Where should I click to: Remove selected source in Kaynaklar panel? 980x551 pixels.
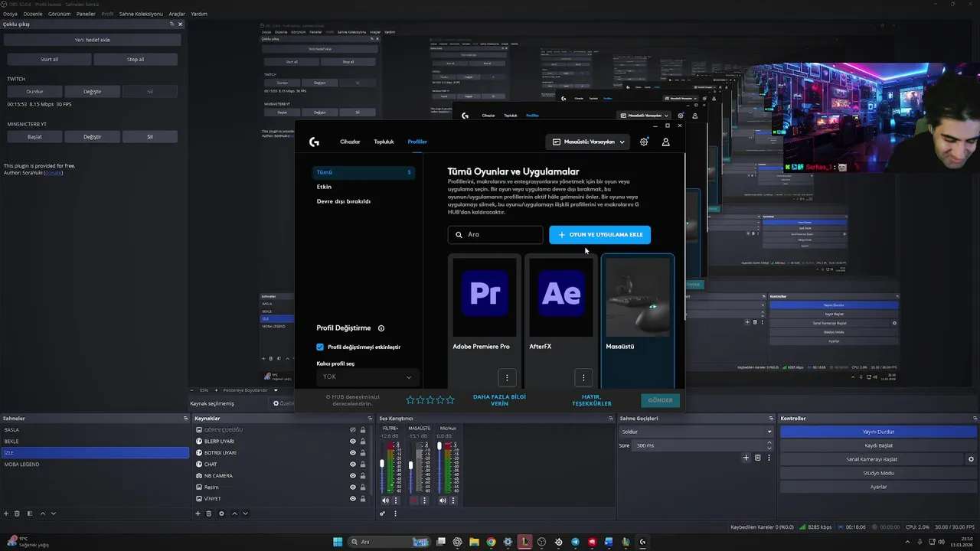pyautogui.click(x=209, y=514)
